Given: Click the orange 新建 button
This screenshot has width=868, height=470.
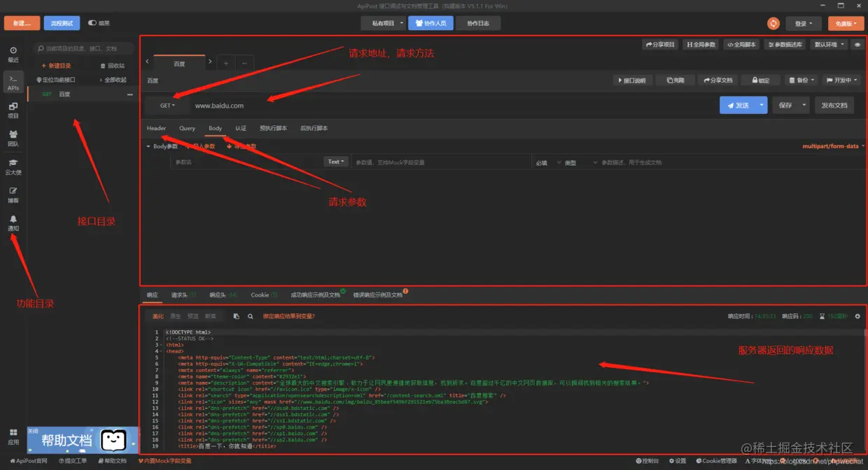Looking at the screenshot, I should tap(22, 23).
